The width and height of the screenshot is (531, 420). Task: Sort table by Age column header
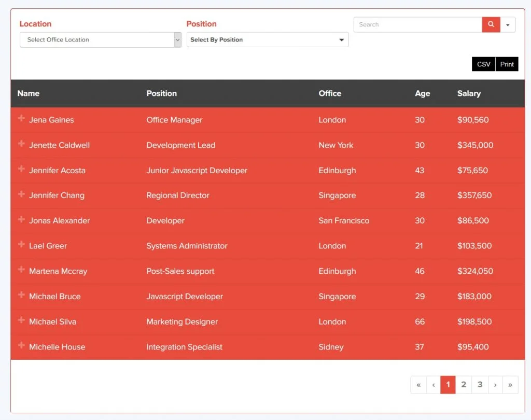tap(422, 93)
